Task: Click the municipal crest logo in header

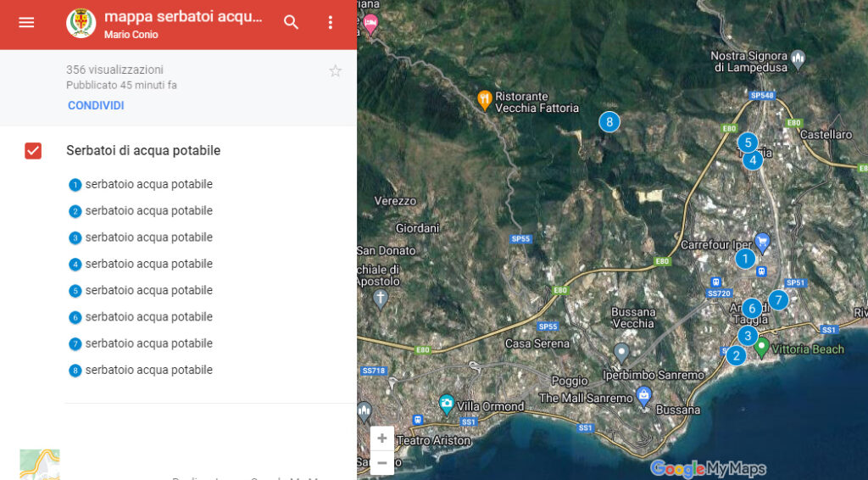Action: point(81,23)
